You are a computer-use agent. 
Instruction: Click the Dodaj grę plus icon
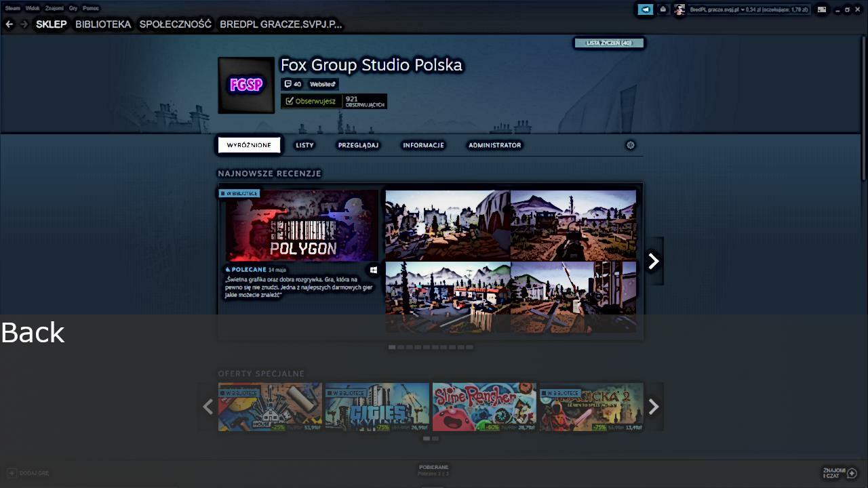pyautogui.click(x=12, y=473)
